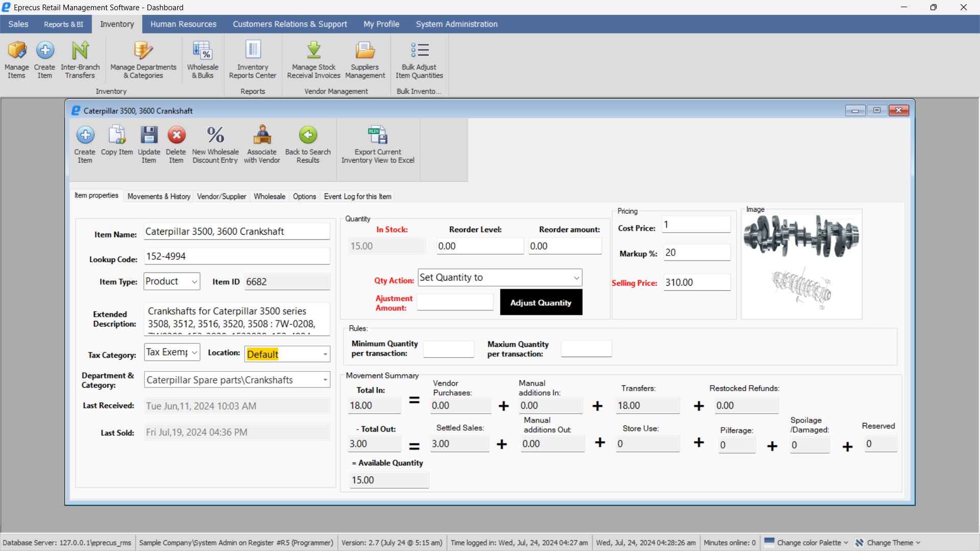Click the Item Name field

tap(237, 232)
